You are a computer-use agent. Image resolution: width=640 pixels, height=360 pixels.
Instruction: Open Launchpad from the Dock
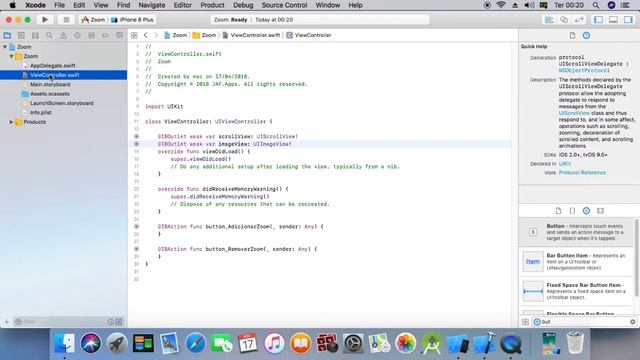point(117,343)
